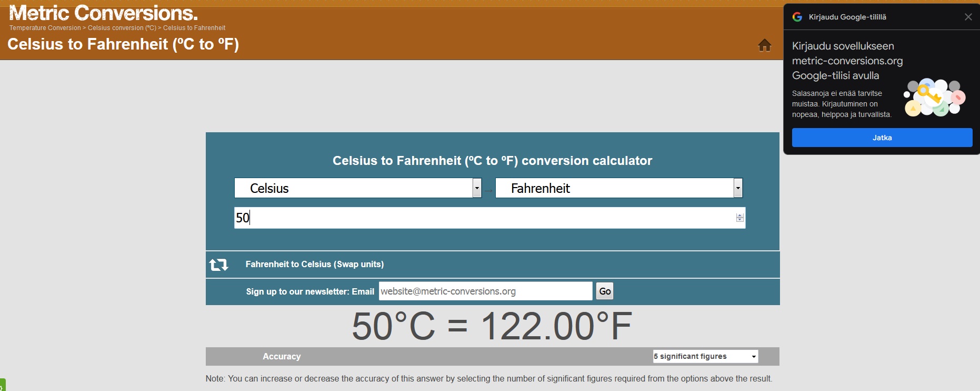Click the Google logo in sign-in popup
The width and height of the screenshot is (980, 391).
pyautogui.click(x=797, y=17)
